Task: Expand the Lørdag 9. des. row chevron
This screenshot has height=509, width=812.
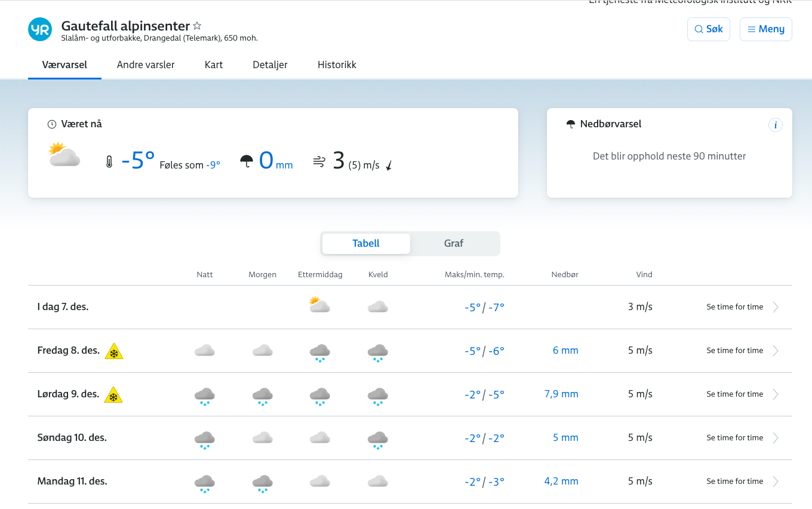Action: 776,394
